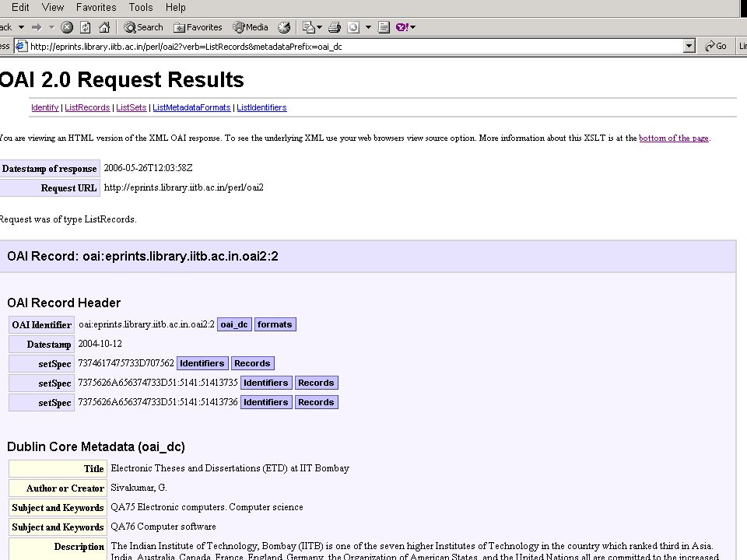747x560 pixels.
Task: Open the address bar URL dropdown
Action: pyautogui.click(x=689, y=46)
